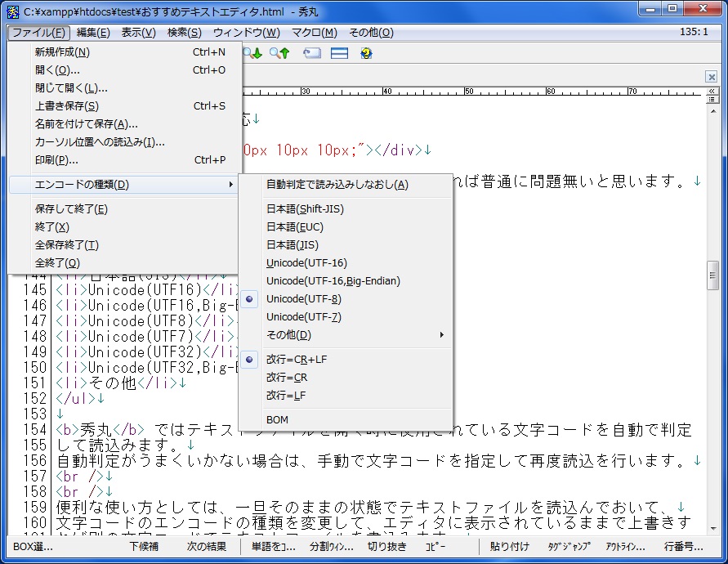The image size is (728, 564).
Task: Click the double-chevron icon at the ruler's right end
Action: point(712,91)
